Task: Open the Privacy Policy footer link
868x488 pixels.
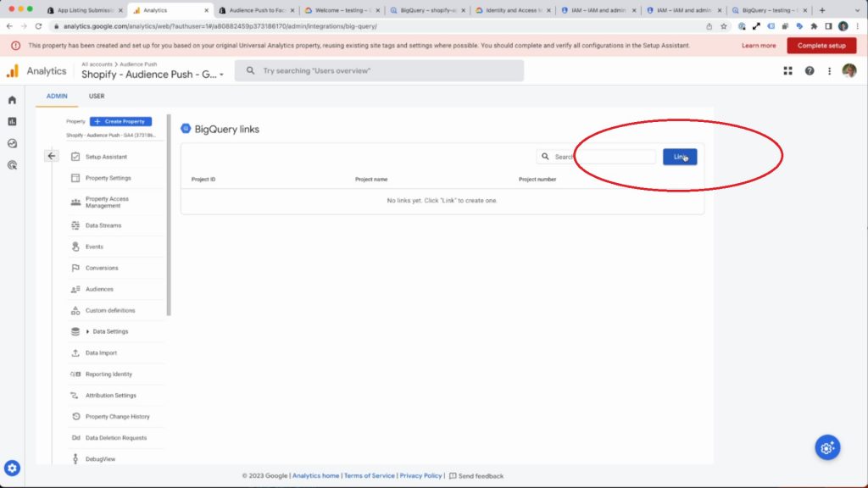Action: pyautogui.click(x=420, y=476)
